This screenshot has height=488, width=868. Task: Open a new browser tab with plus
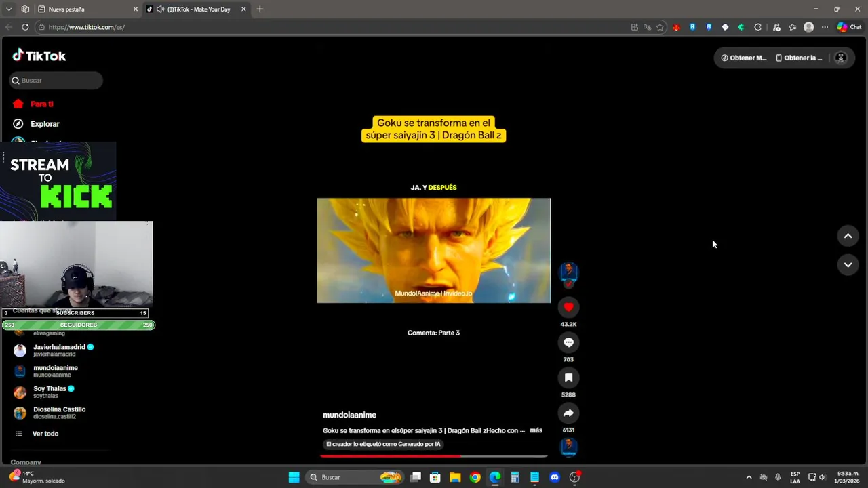pos(260,9)
